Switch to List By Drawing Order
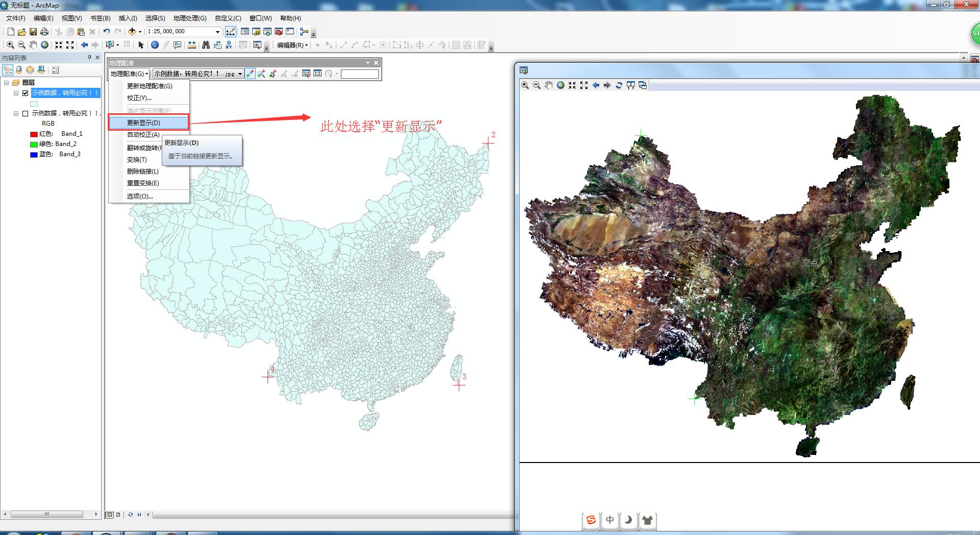The height and width of the screenshot is (535, 980). click(8, 69)
